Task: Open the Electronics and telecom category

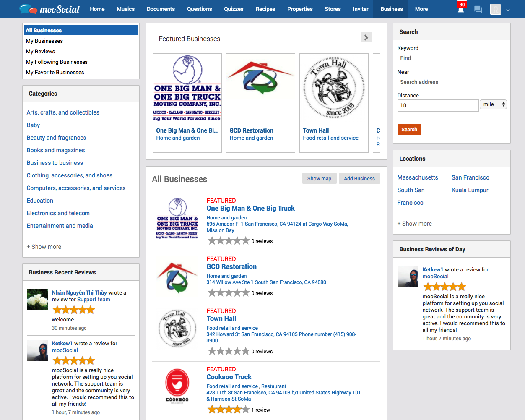Action: [58, 213]
